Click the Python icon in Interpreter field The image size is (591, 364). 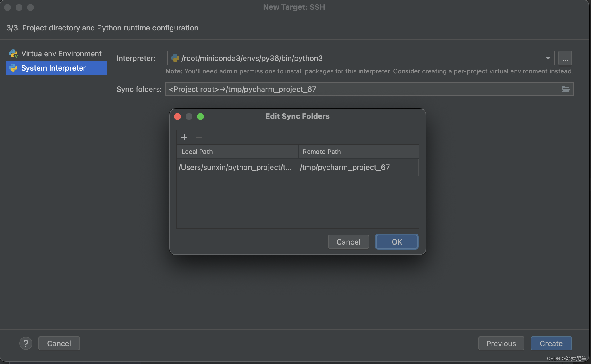(x=175, y=58)
